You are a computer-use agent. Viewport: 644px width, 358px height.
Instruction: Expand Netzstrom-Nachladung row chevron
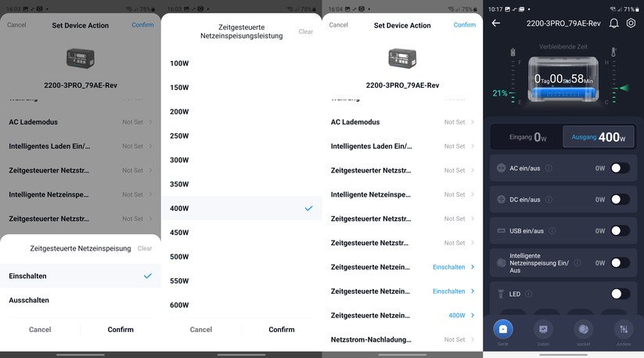point(472,340)
